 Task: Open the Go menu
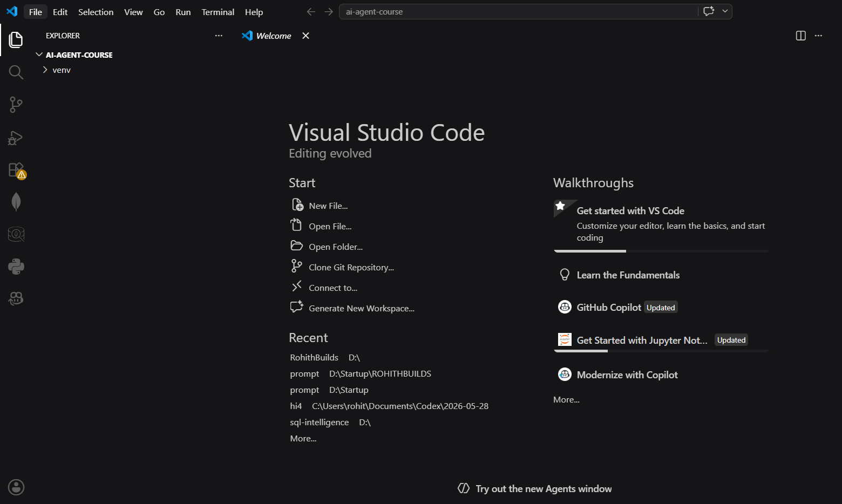[x=159, y=12]
